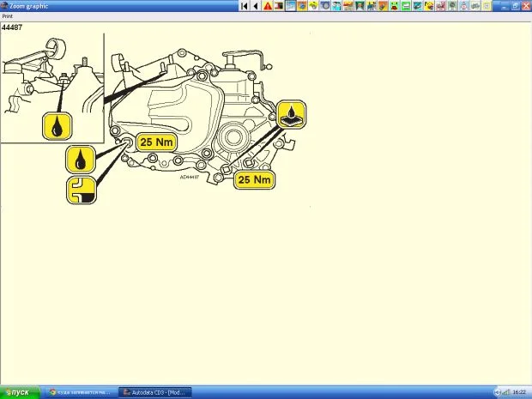Click the oil level symbol under the oil drop
The width and height of the screenshot is (532, 399).
(x=81, y=190)
